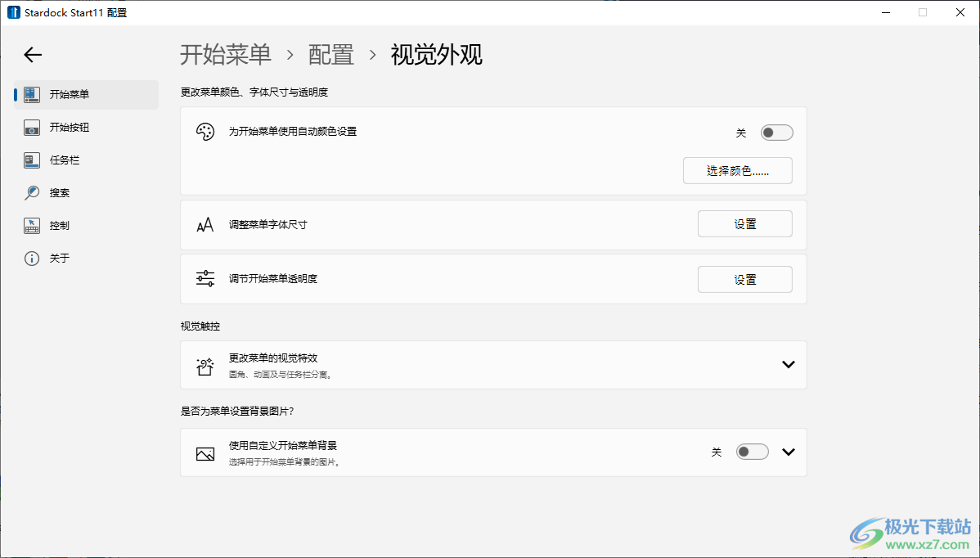Collapse the visual effects chevron
Image resolution: width=980 pixels, height=558 pixels.
tap(788, 364)
